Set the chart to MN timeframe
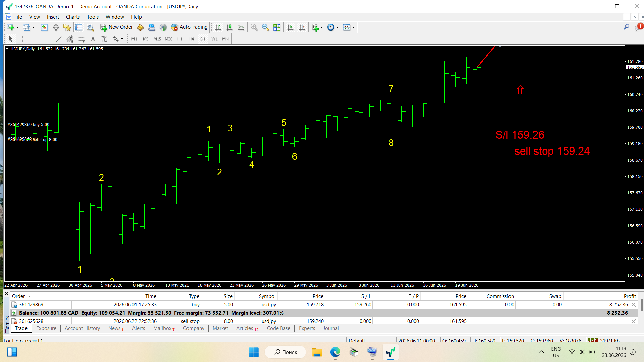The image size is (644, 362). (225, 39)
